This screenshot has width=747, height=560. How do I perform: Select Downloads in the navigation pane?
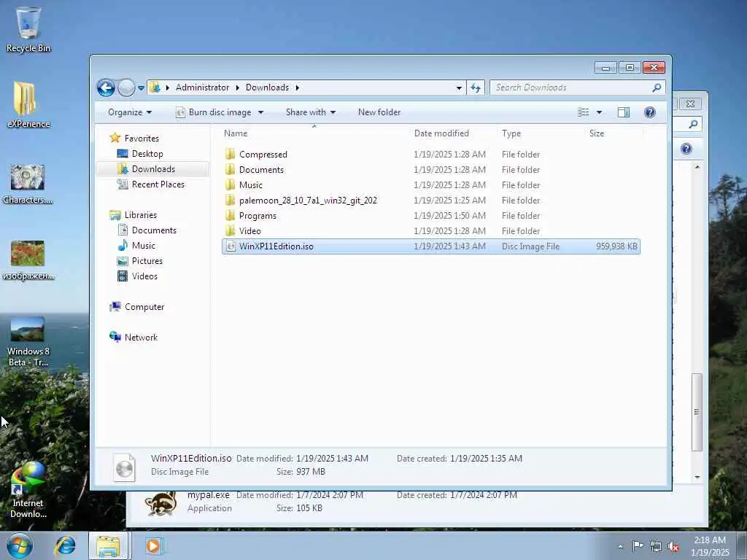(x=153, y=169)
